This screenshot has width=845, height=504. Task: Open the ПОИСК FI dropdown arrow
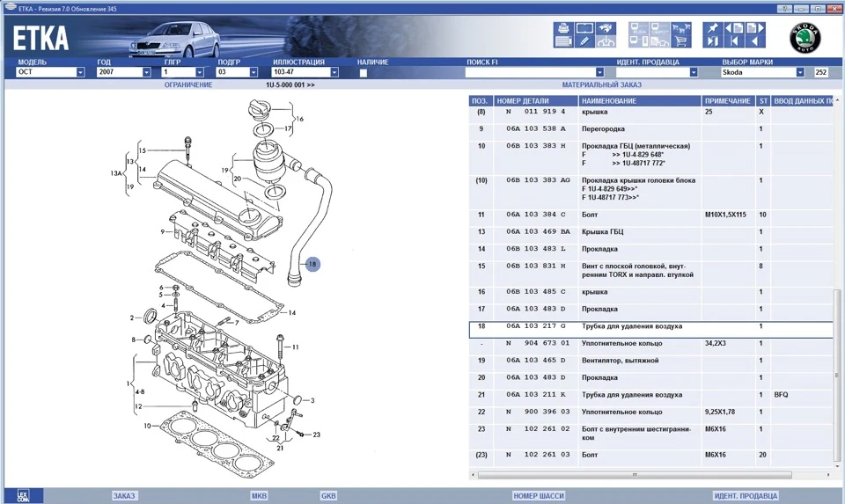599,72
